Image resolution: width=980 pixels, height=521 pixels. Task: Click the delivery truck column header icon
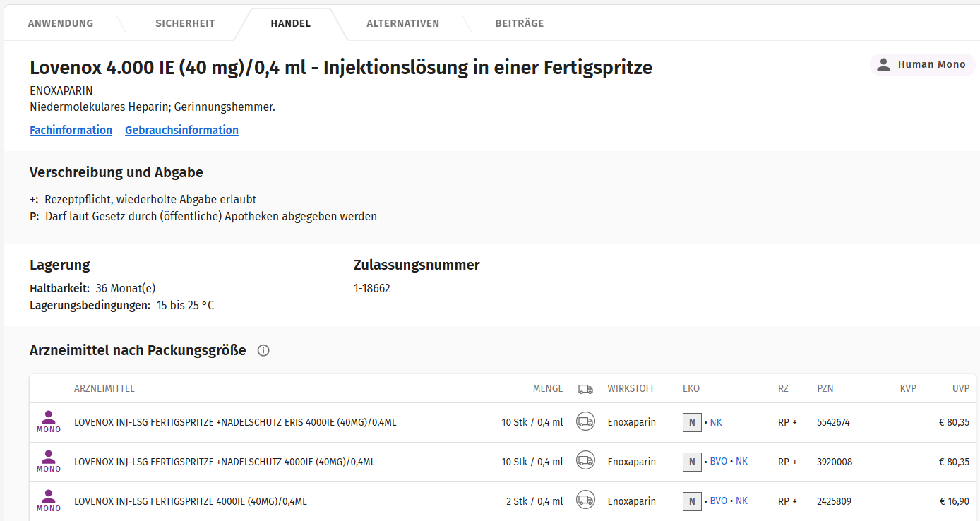tap(585, 389)
